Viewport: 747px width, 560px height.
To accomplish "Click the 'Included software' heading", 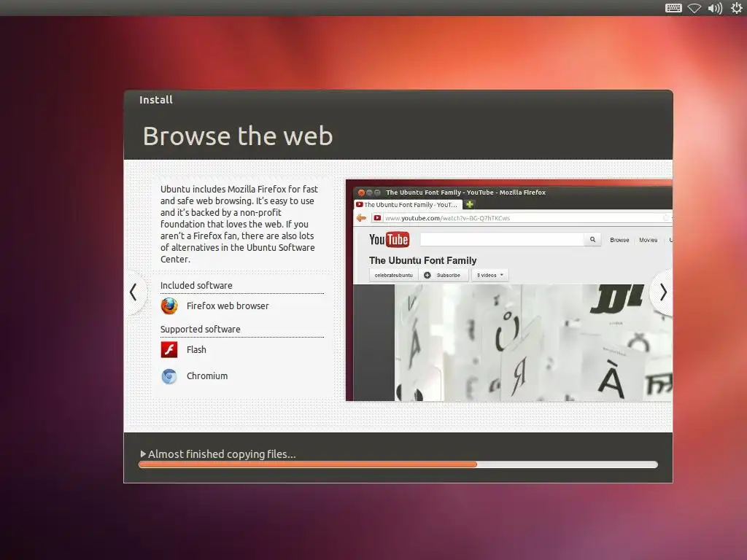I will (196, 285).
